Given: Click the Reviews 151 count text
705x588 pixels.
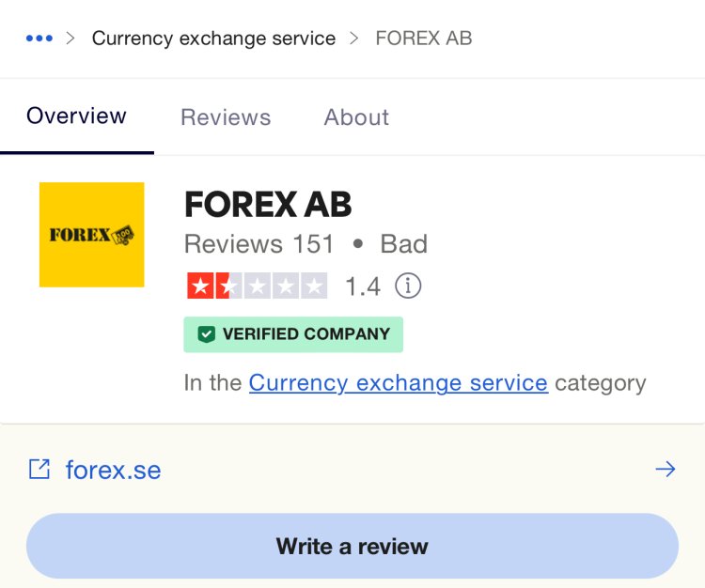Looking at the screenshot, I should click(x=258, y=244).
